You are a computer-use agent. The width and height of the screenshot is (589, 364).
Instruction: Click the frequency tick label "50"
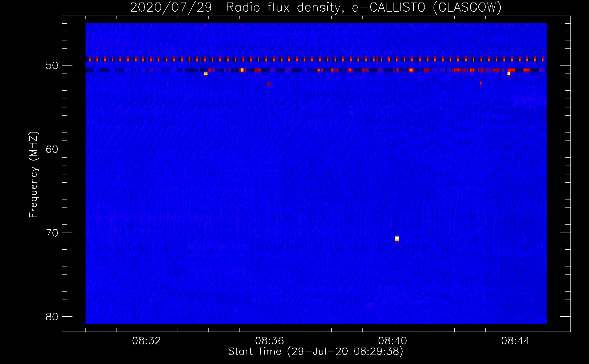click(x=52, y=66)
